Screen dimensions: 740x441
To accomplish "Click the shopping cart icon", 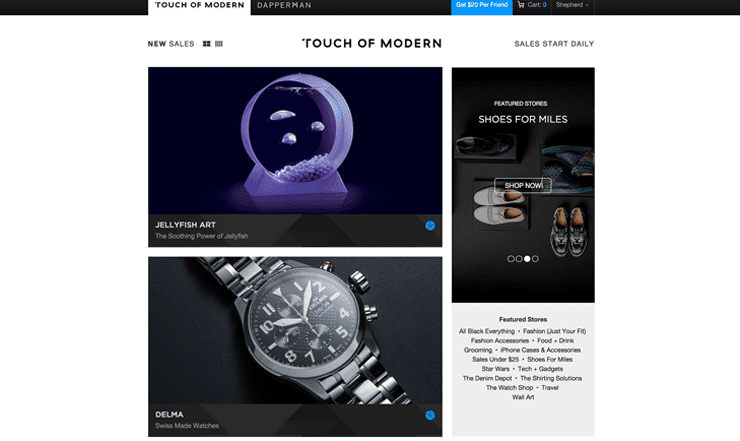I will tap(521, 5).
